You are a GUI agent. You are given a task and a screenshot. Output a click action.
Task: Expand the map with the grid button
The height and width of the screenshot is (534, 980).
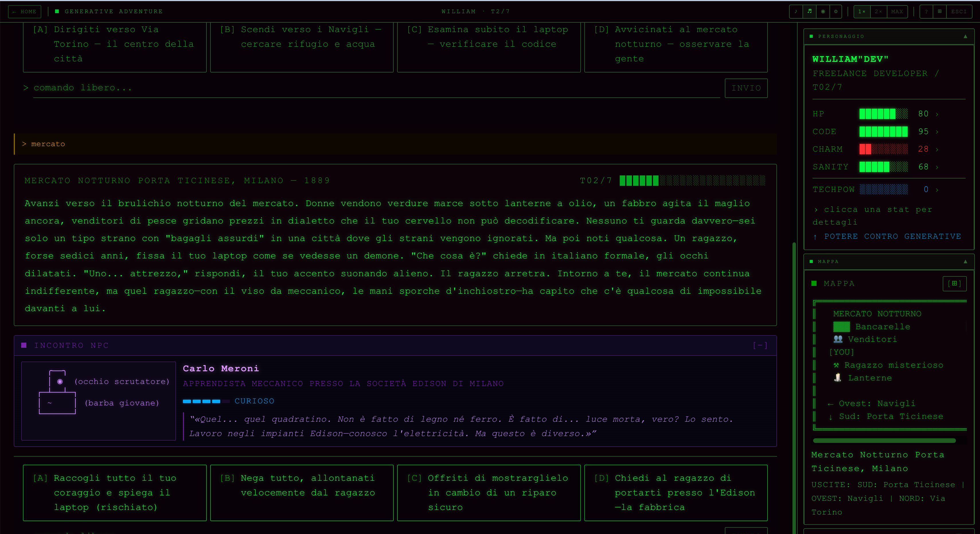click(x=954, y=284)
